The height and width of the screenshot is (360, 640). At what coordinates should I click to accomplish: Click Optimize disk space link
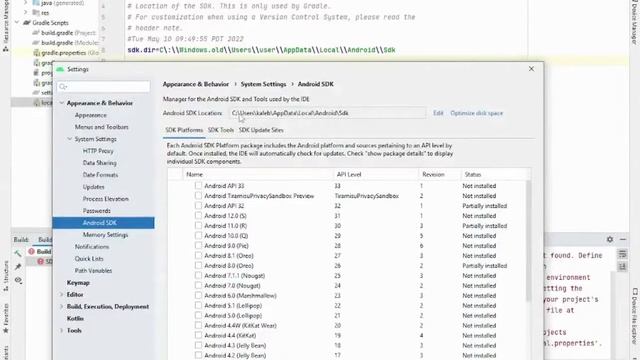(x=476, y=113)
